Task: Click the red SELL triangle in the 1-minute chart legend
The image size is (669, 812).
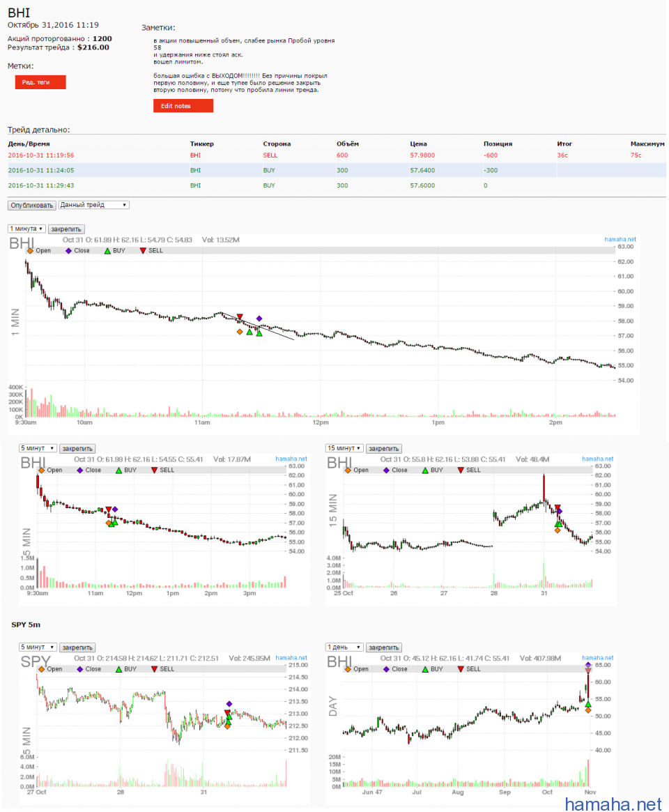Action: (x=143, y=250)
